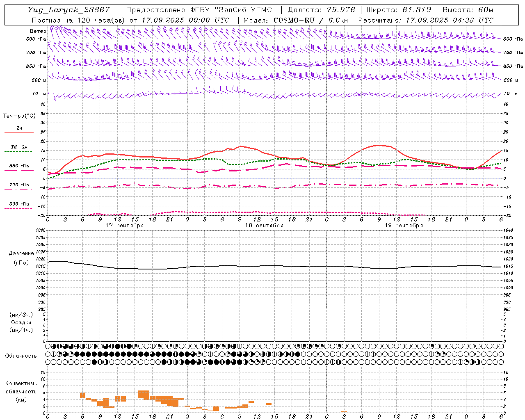Click the 850 гПа temperature legend entry

click(x=19, y=166)
